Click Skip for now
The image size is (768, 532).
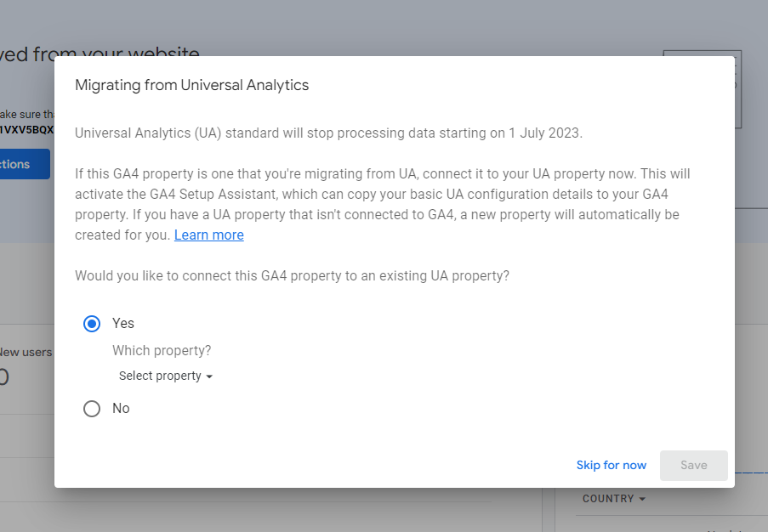(x=612, y=465)
